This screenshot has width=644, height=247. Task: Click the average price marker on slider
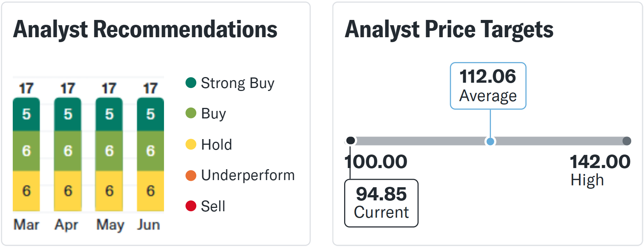pos(490,141)
